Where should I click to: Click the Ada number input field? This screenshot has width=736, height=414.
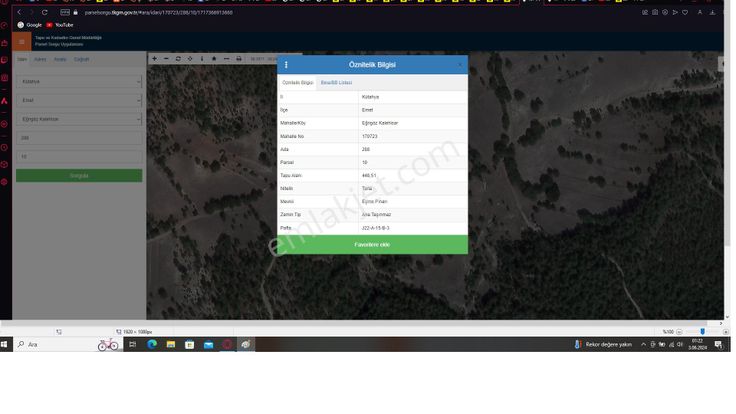click(x=79, y=138)
